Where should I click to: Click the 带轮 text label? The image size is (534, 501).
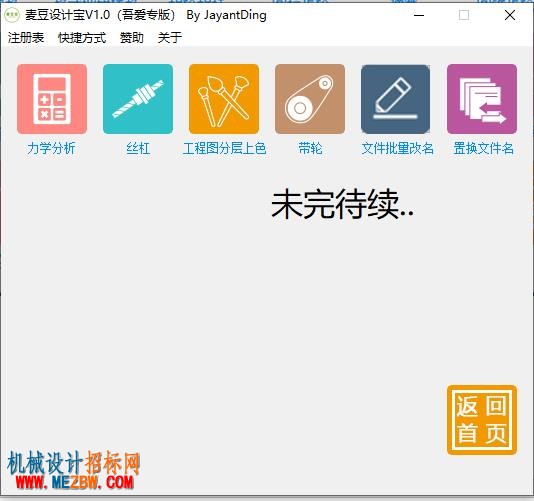[x=310, y=148]
